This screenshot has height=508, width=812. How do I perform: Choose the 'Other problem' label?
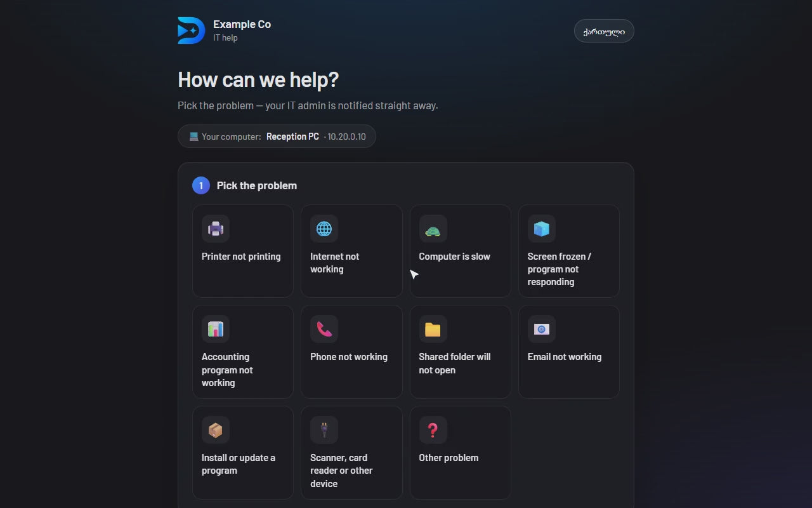click(x=449, y=458)
